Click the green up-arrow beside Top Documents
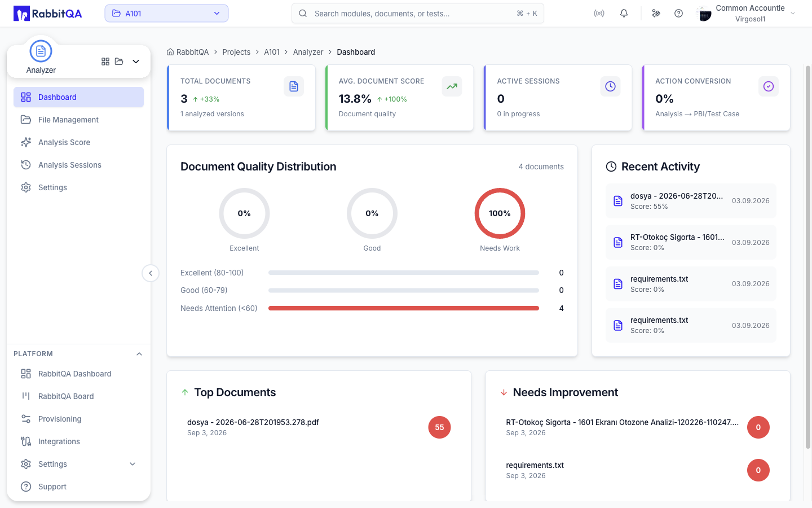This screenshot has width=812, height=508. click(x=185, y=392)
